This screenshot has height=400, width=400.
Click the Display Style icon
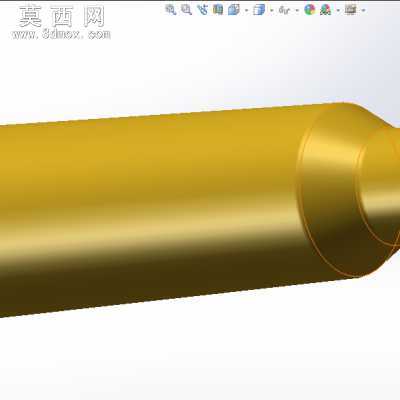point(259,10)
